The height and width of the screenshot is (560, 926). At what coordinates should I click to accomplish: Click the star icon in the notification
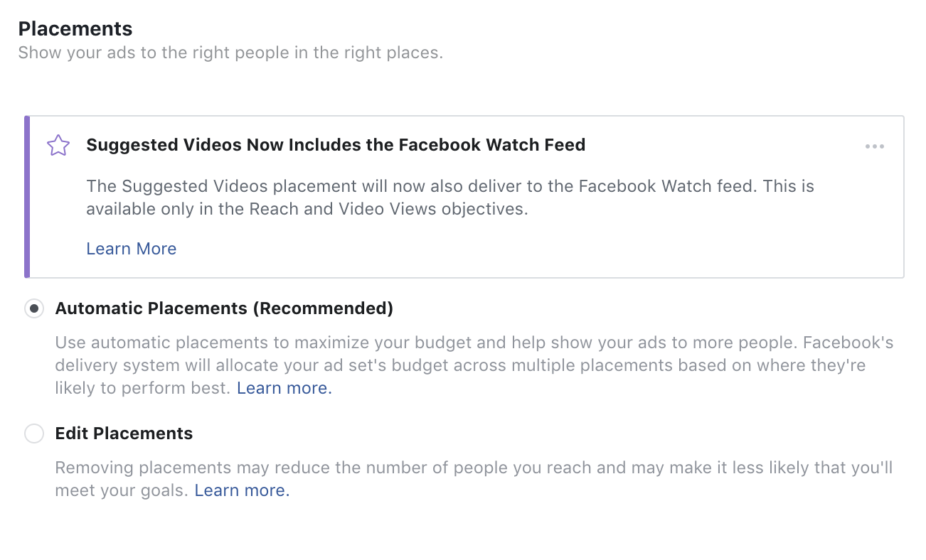tap(58, 146)
